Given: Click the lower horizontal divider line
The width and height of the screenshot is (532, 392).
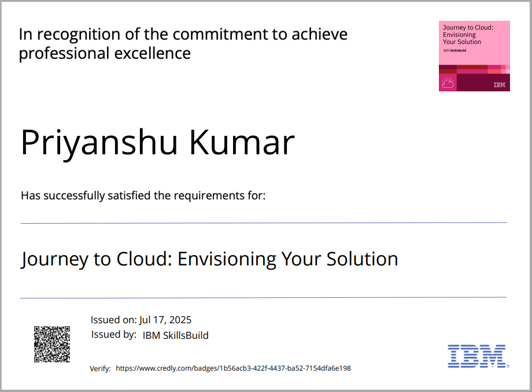Looking at the screenshot, I should tap(266, 297).
